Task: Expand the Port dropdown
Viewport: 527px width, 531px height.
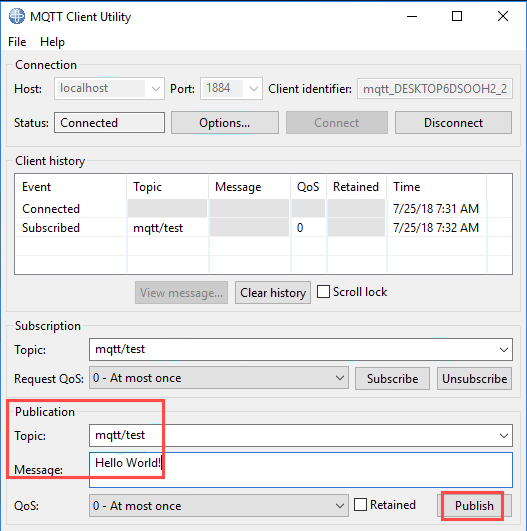Action: [x=253, y=89]
